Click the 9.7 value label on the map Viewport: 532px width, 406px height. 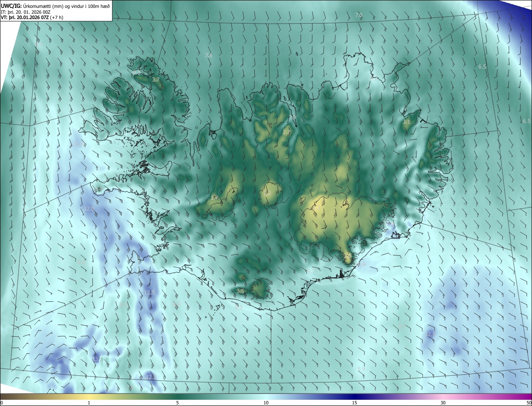coord(310,271)
